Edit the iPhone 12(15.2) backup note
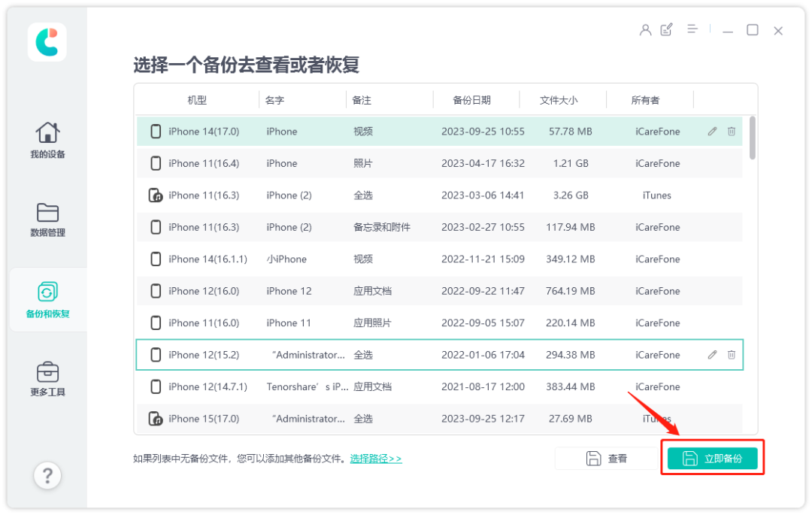The image size is (812, 515). coord(713,355)
